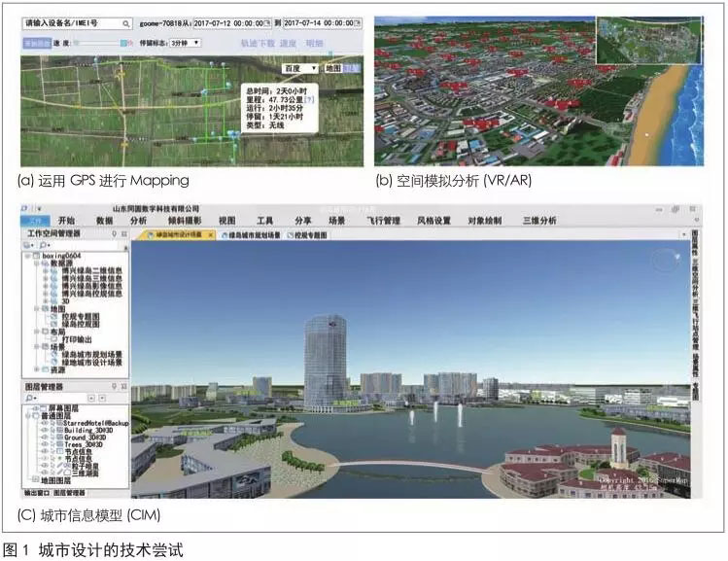Expand the 博兴绿岛三维信息 datasource

(46, 279)
